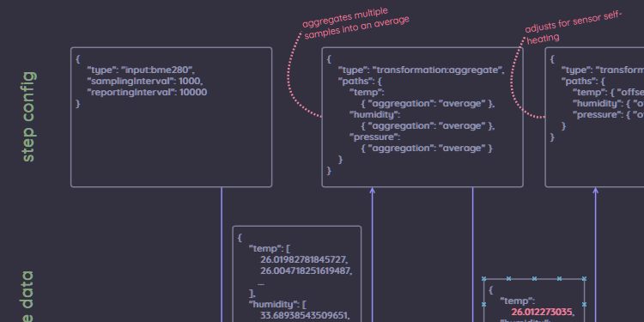The image size is (644, 322).
Task: Click the value 26.01982781845727
Action: coord(304,259)
